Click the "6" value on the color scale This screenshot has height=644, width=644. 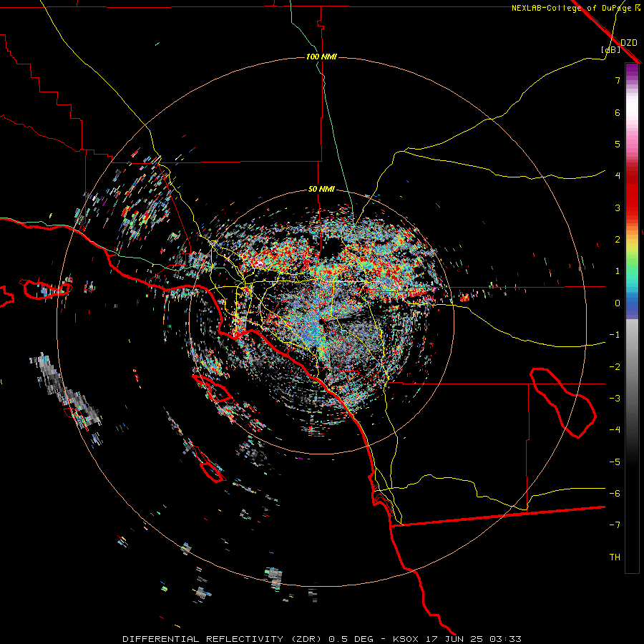click(x=618, y=112)
